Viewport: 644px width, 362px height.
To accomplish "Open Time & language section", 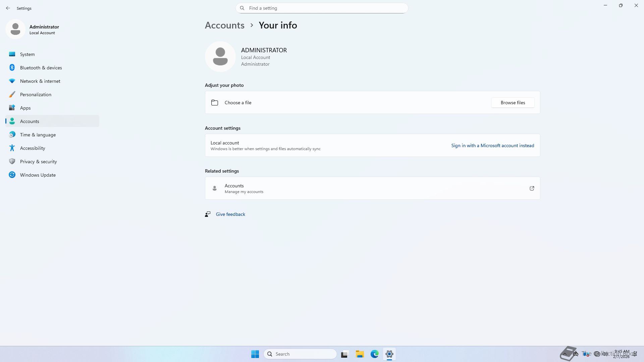I will [x=38, y=135].
